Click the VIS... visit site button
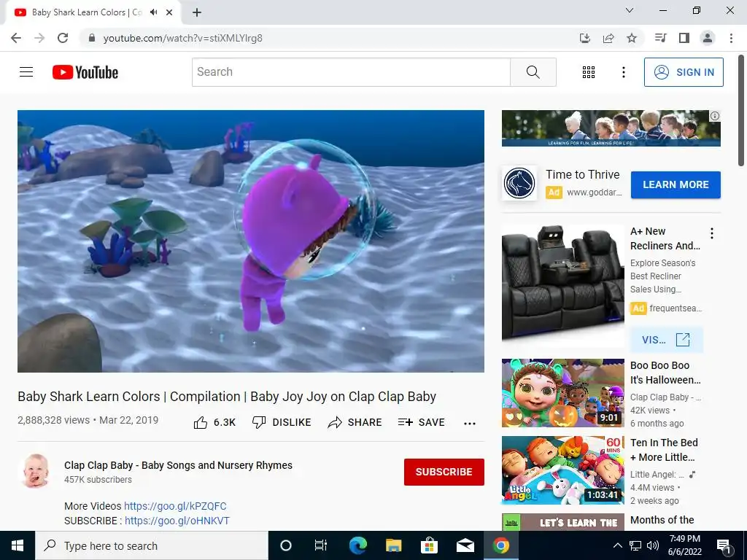This screenshot has width=747, height=560. [x=666, y=340]
